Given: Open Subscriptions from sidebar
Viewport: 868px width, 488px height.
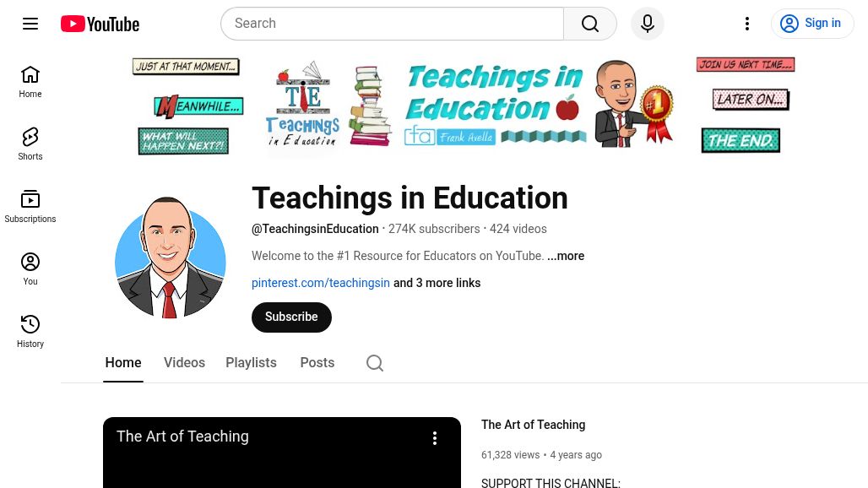Looking at the screenshot, I should [30, 207].
